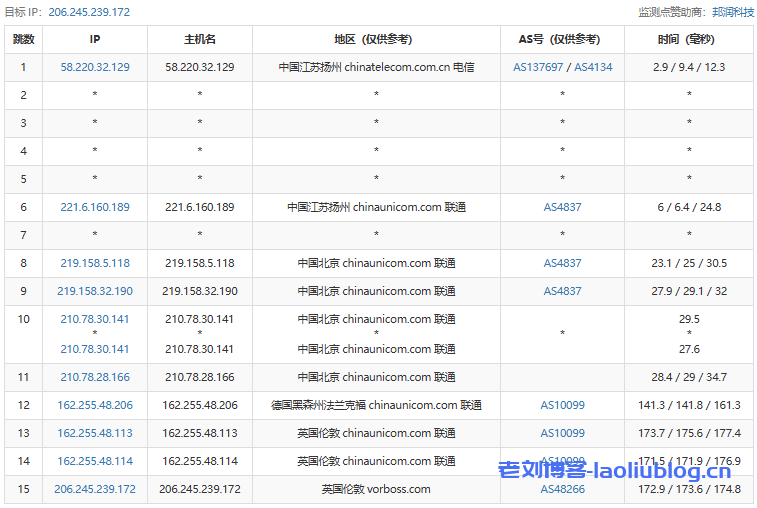This screenshot has width=757, height=508.
Task: Click IP link 162.255.239.114
Action: coord(95,461)
